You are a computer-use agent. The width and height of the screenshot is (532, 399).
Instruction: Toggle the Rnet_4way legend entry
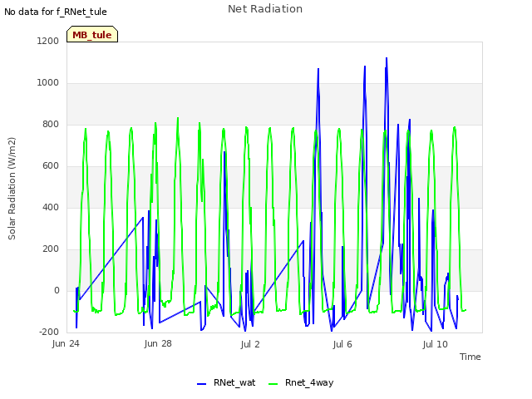point(301,382)
